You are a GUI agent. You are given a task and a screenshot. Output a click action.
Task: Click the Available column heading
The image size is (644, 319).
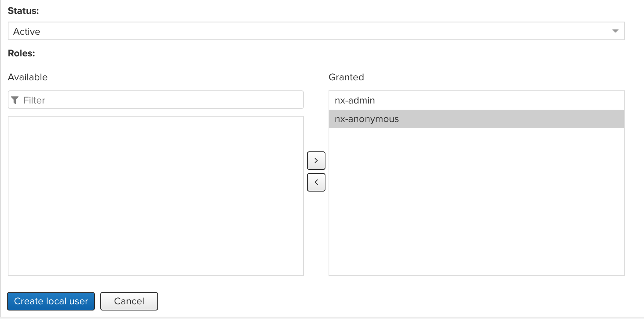click(x=28, y=77)
